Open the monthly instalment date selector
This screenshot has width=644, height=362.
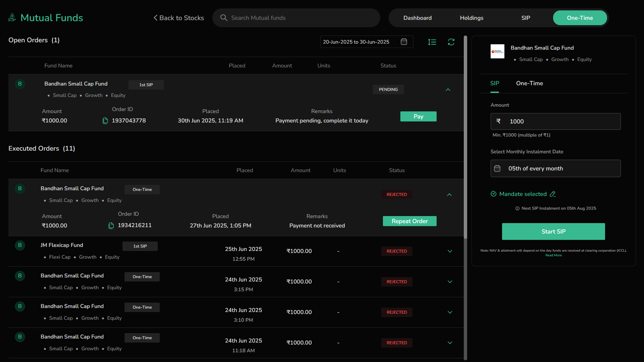point(555,168)
